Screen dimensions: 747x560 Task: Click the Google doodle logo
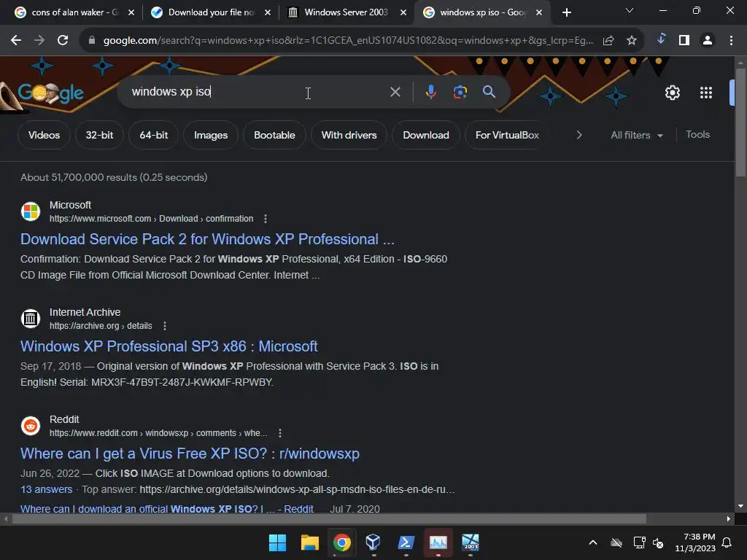click(50, 93)
